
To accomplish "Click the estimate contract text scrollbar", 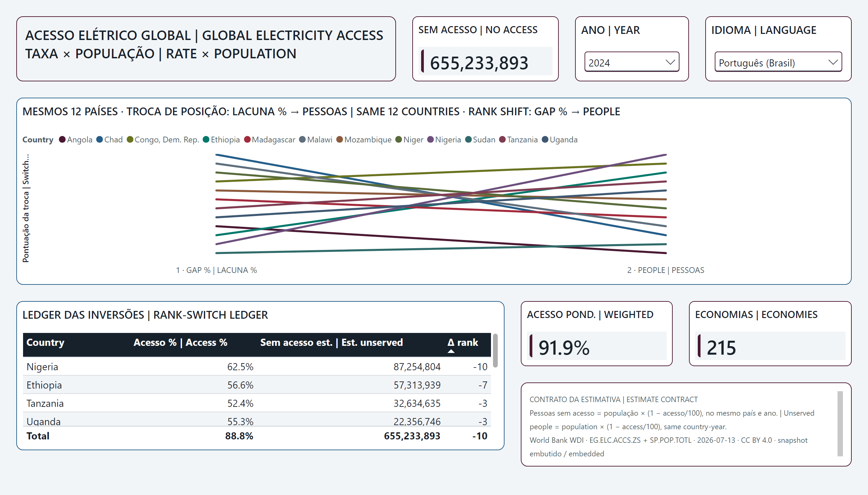I will pos(840,423).
